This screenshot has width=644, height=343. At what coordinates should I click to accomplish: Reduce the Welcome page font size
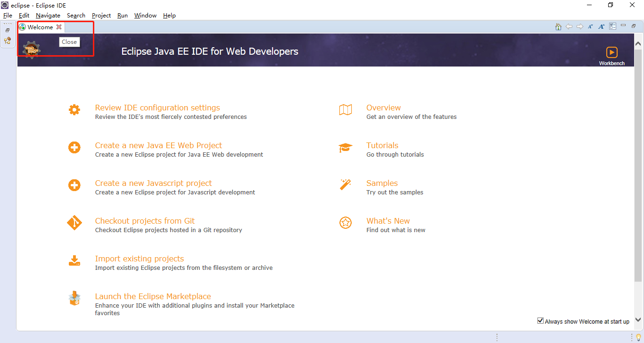[590, 26]
